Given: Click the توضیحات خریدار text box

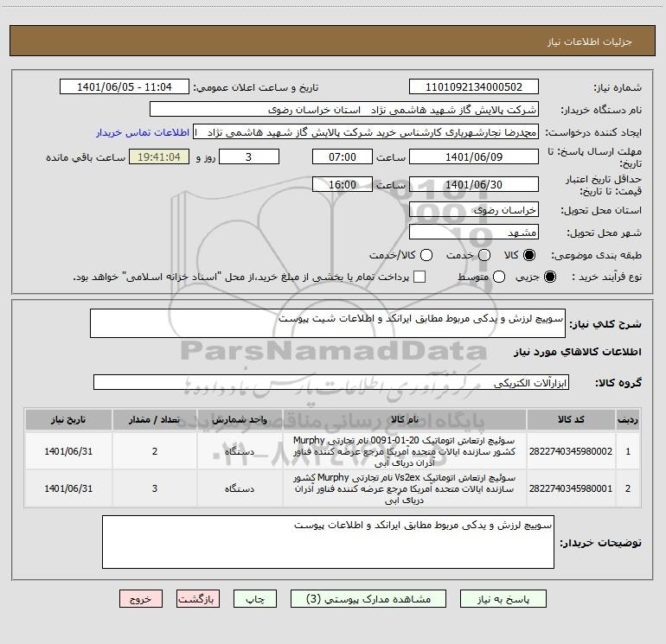Looking at the screenshot, I should [x=328, y=542].
